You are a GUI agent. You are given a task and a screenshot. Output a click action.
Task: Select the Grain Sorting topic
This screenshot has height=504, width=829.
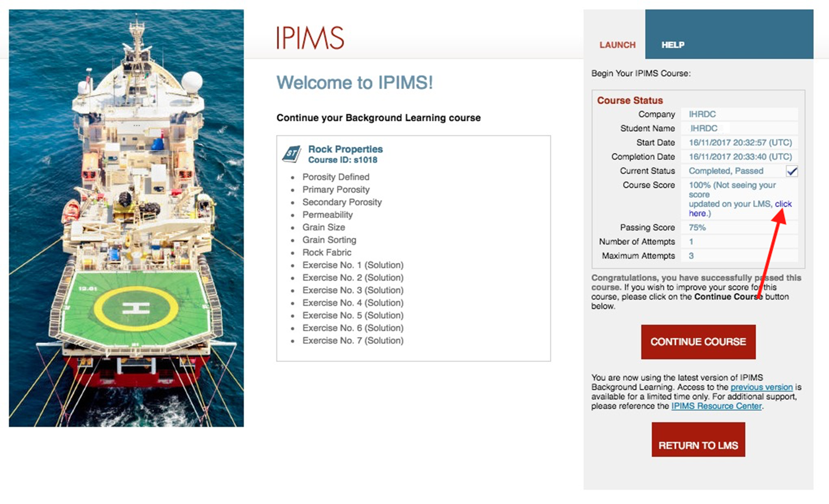click(329, 240)
